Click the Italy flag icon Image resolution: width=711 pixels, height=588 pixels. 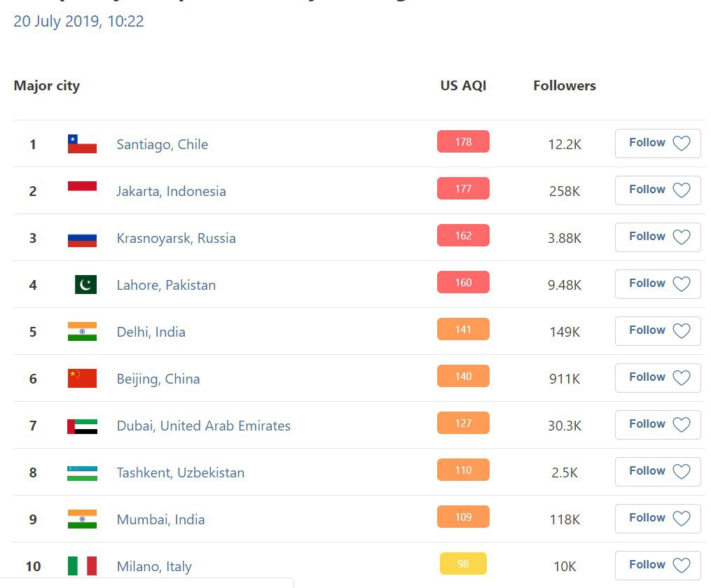coord(82,566)
